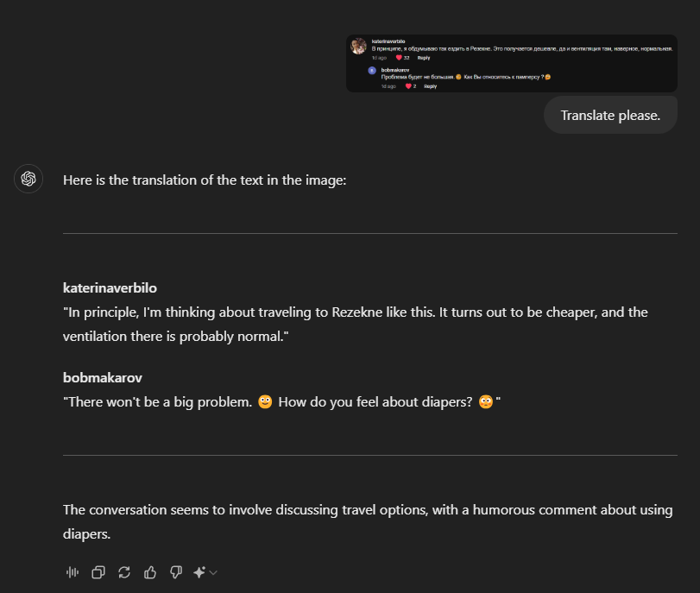Click the ChatGPT logo avatar
The width and height of the screenshot is (700, 593).
pyautogui.click(x=28, y=179)
